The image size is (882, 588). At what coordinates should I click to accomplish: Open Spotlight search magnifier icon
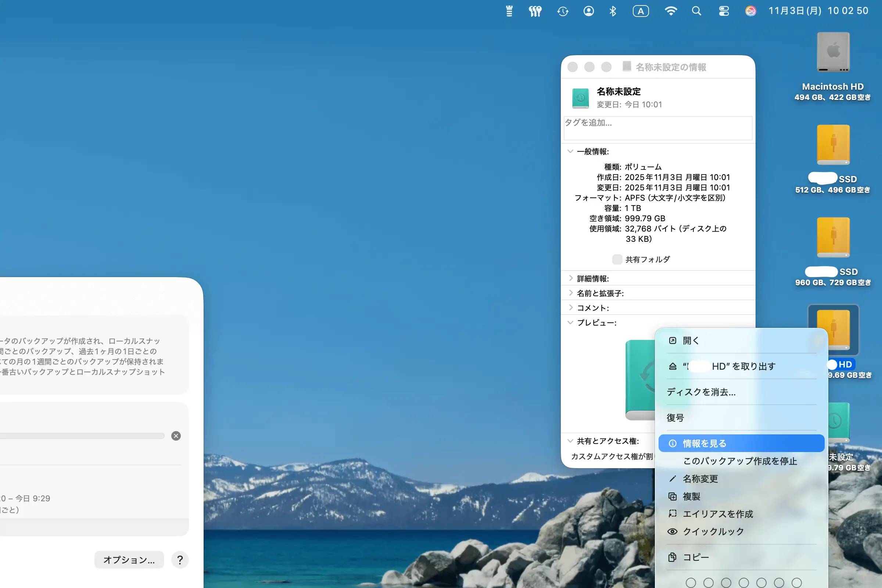(x=696, y=11)
